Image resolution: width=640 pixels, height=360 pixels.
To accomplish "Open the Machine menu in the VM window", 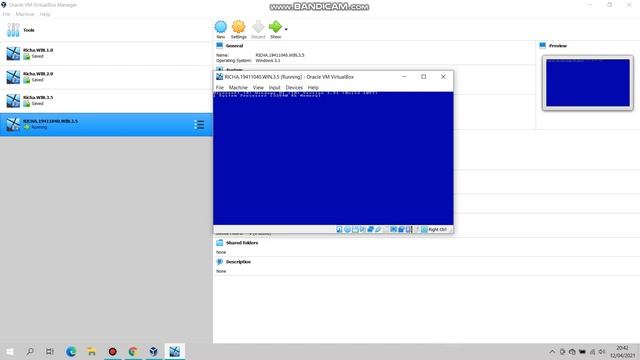I will point(238,87).
